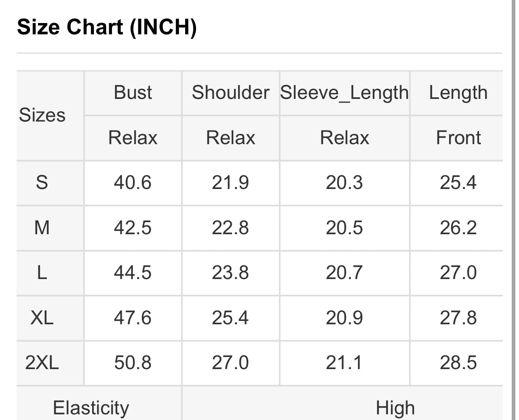Click the Bust column header

coord(133,92)
